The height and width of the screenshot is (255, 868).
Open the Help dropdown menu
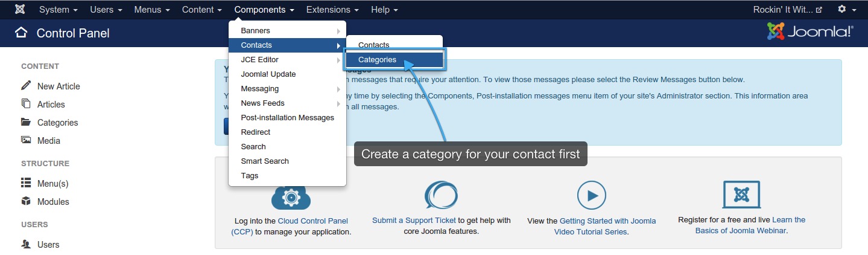(384, 10)
